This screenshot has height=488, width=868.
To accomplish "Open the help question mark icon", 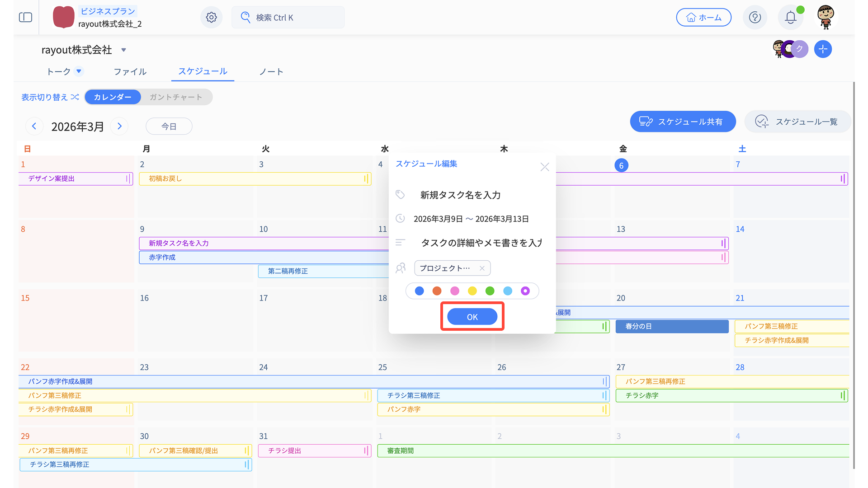I will tap(755, 17).
